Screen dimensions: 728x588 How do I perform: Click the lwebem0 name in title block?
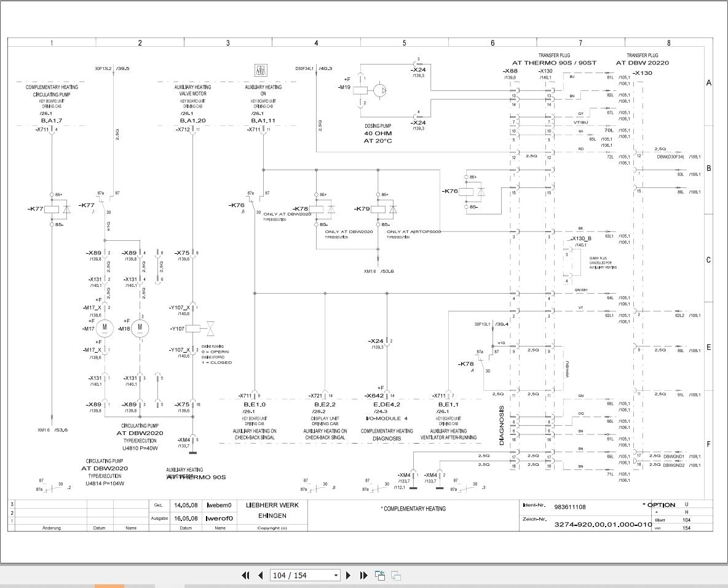coord(219,506)
